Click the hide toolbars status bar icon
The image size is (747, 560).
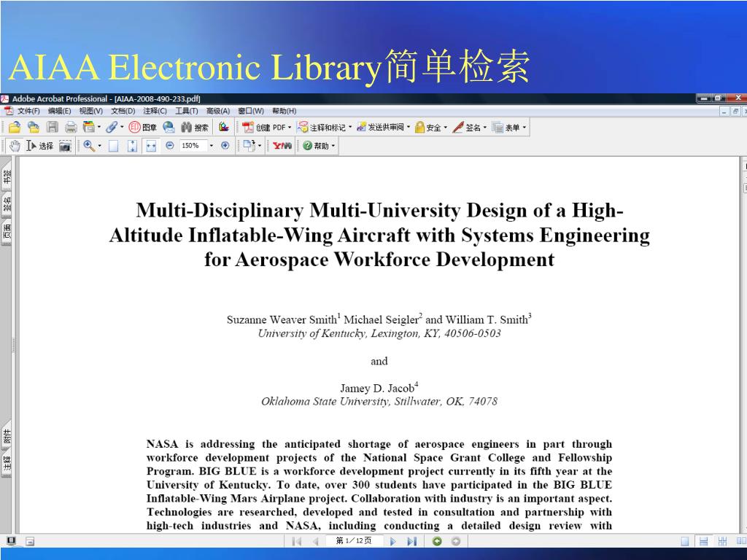point(29,542)
